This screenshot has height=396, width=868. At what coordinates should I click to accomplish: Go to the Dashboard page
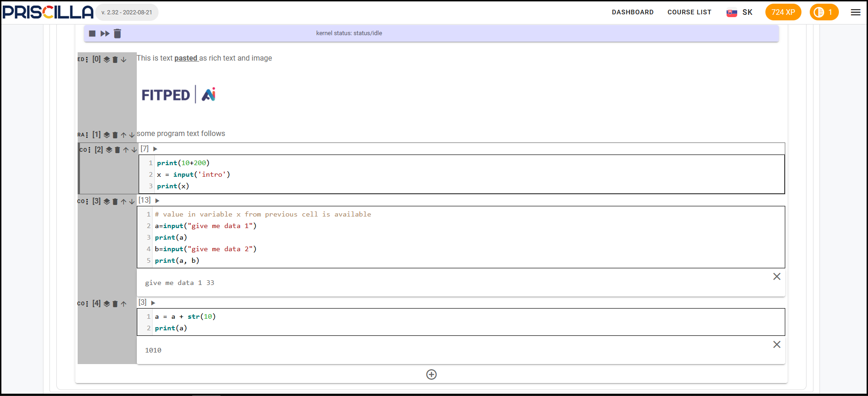tap(632, 12)
